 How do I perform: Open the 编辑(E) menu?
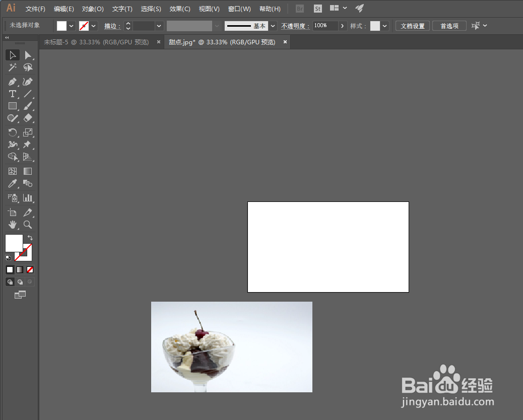click(x=63, y=9)
